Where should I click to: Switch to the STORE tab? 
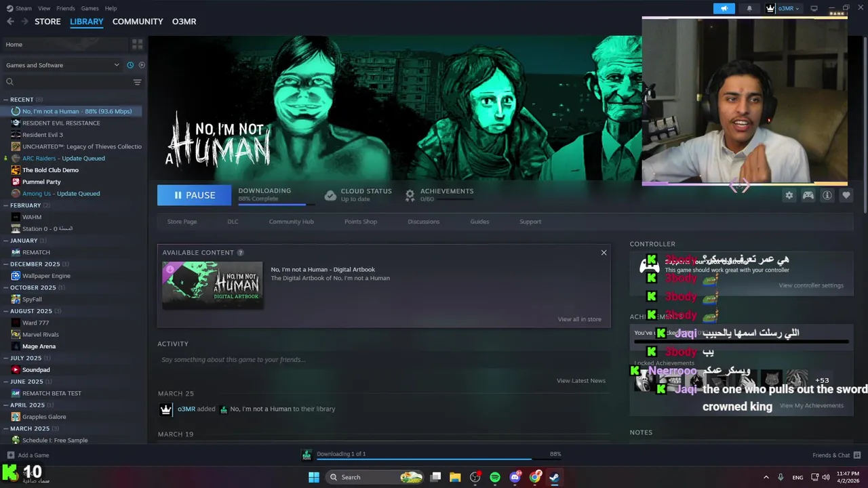[47, 22]
